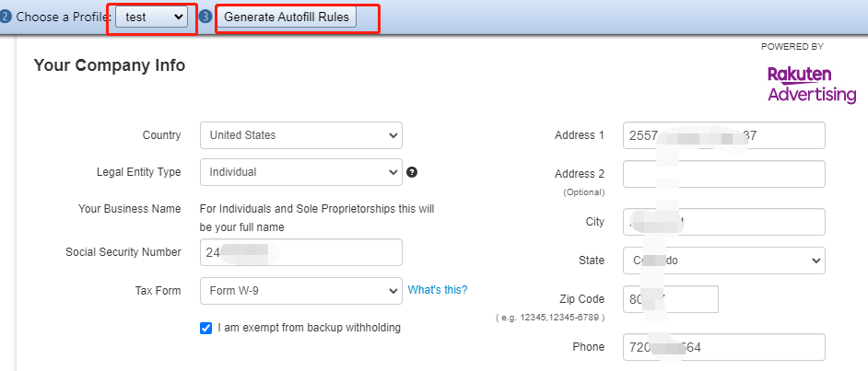Click the Zip Code input field
The height and width of the screenshot is (371, 868).
[x=671, y=299]
